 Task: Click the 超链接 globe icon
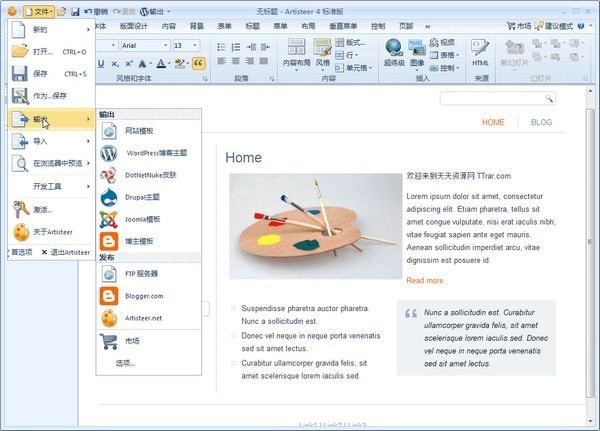click(393, 51)
